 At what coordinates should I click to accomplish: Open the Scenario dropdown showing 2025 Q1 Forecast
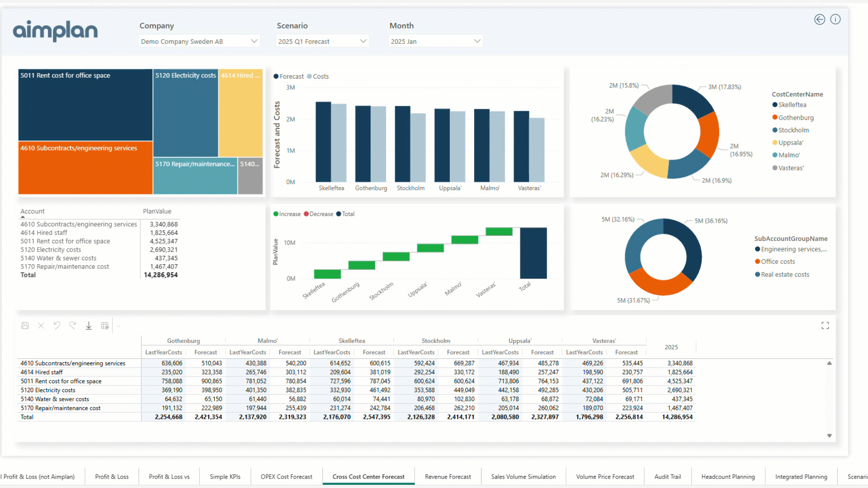click(322, 41)
